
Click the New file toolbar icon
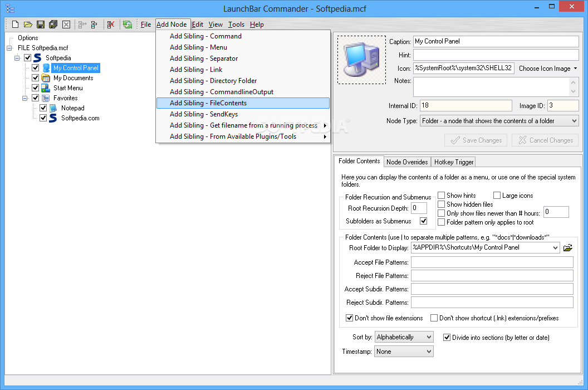coord(16,25)
